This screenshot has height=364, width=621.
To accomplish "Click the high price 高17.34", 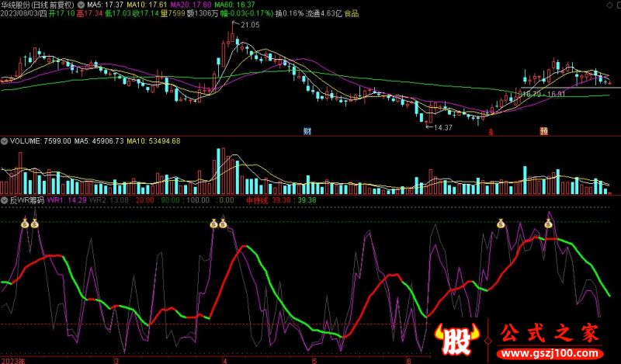I will tap(89, 13).
